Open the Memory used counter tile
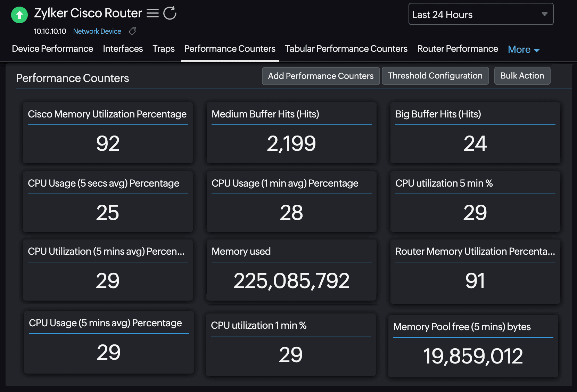 point(291,270)
